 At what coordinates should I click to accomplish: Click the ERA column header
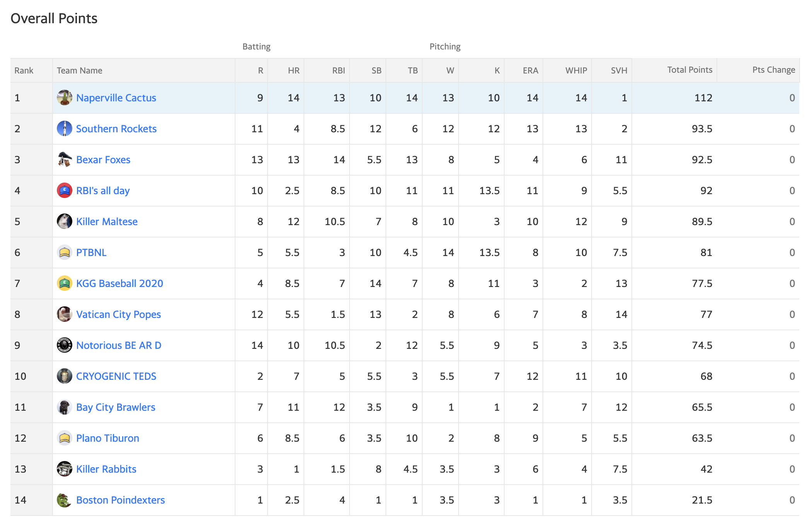pyautogui.click(x=530, y=70)
